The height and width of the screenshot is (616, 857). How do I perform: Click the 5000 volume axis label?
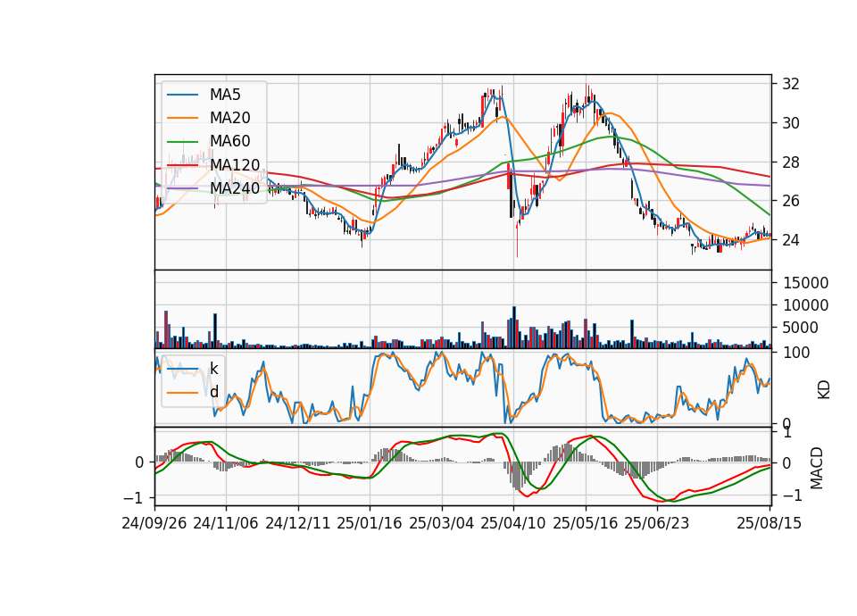tap(801, 328)
